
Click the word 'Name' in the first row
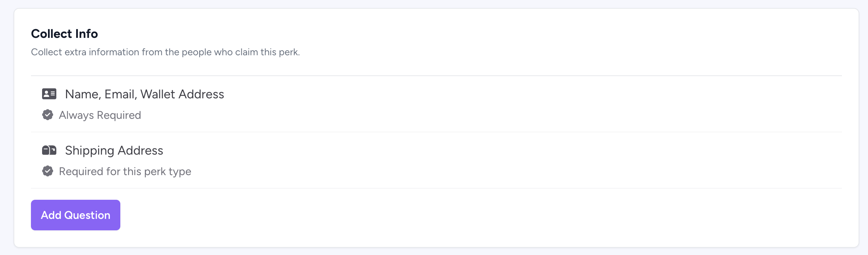click(x=83, y=94)
